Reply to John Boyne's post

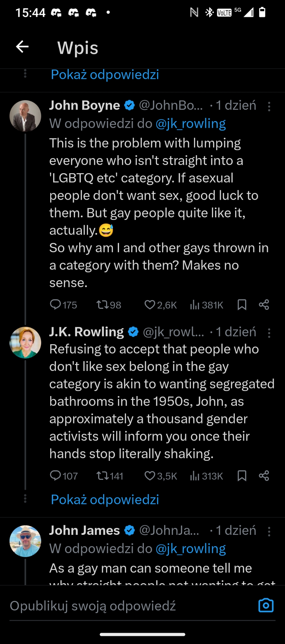pyautogui.click(x=56, y=305)
